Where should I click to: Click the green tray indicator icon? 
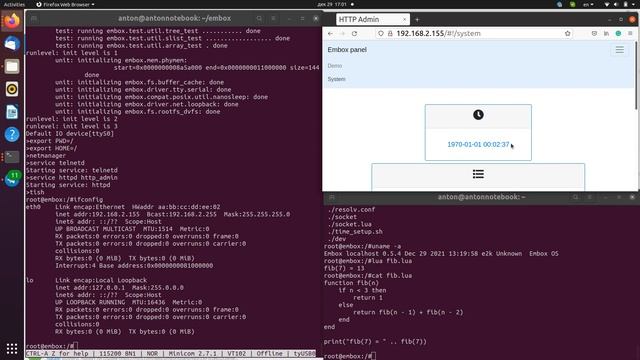point(573,4)
